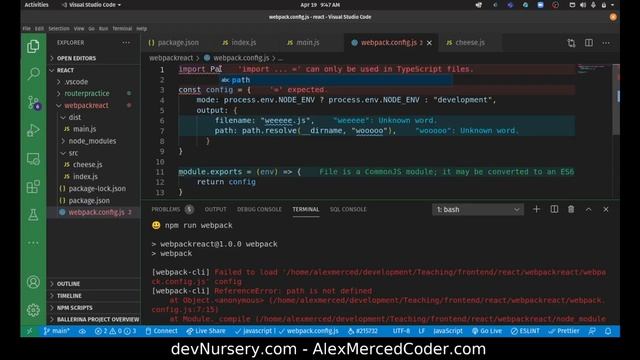Open the Explorer view in activity bar
The image size is (640, 360).
click(33, 47)
